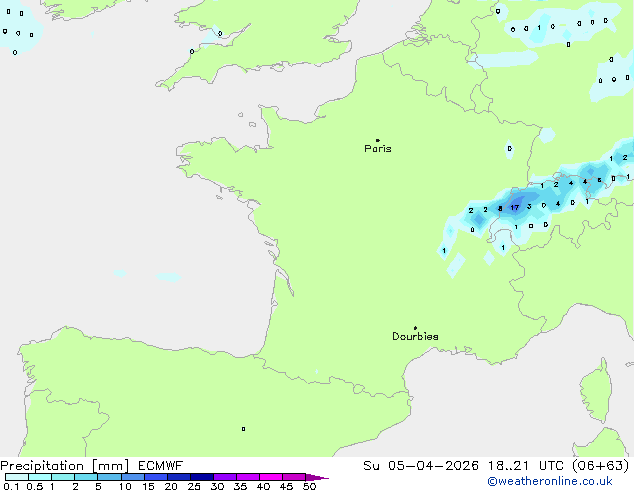Open the weatheronline.co.uk link
Viewport: 634px width, 490px height.
click(550, 481)
